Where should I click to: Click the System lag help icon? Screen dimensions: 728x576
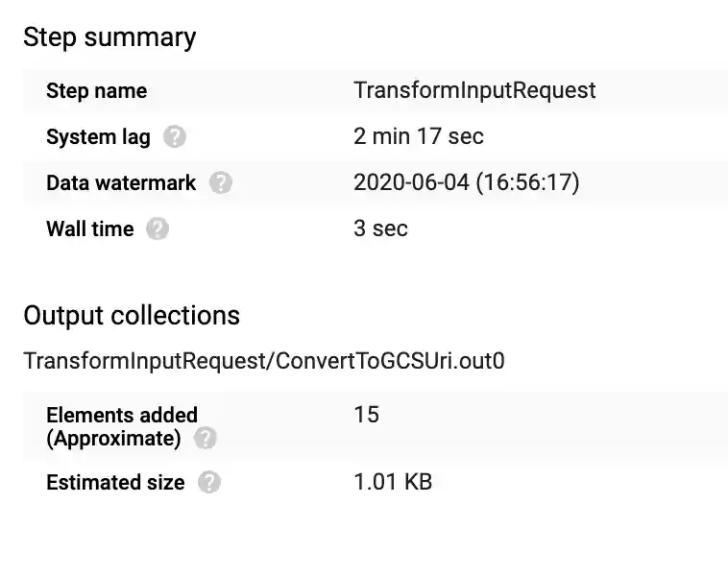point(174,137)
